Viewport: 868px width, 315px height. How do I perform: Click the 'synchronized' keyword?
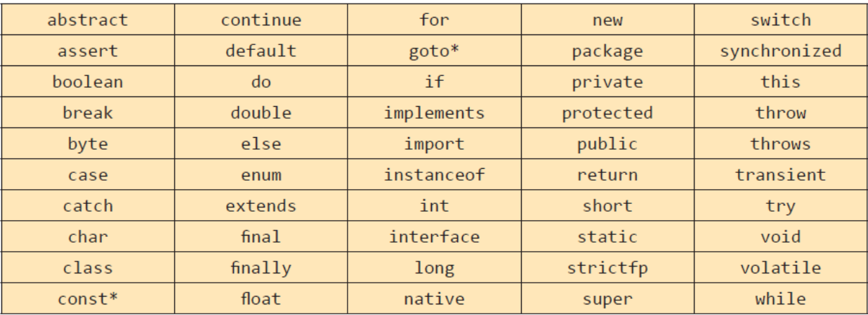pyautogui.click(x=780, y=51)
